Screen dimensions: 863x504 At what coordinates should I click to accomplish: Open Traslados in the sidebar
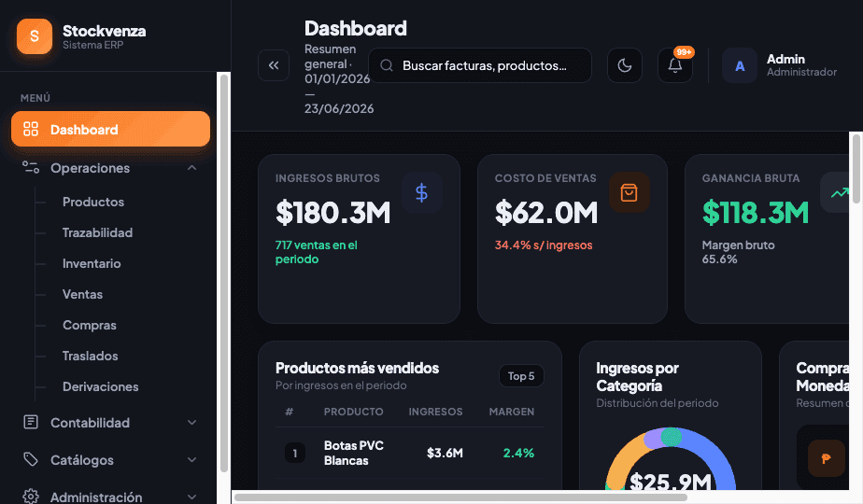pos(91,356)
